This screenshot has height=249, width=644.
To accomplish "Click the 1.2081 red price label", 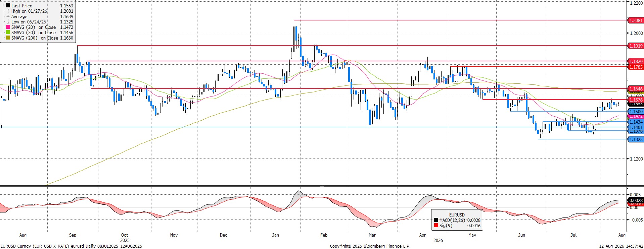I will click(636, 20).
